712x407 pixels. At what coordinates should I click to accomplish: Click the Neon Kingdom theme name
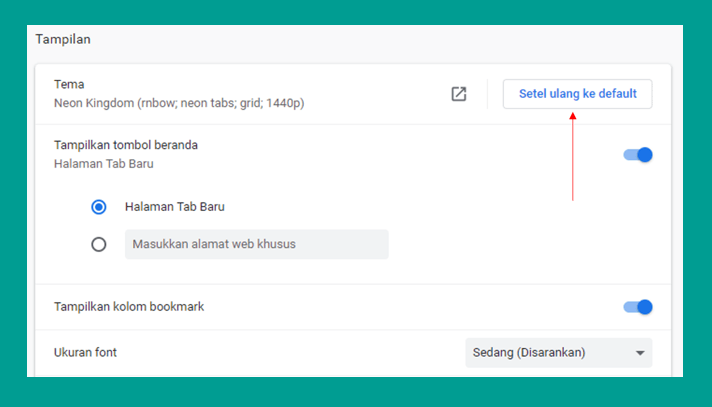[179, 103]
